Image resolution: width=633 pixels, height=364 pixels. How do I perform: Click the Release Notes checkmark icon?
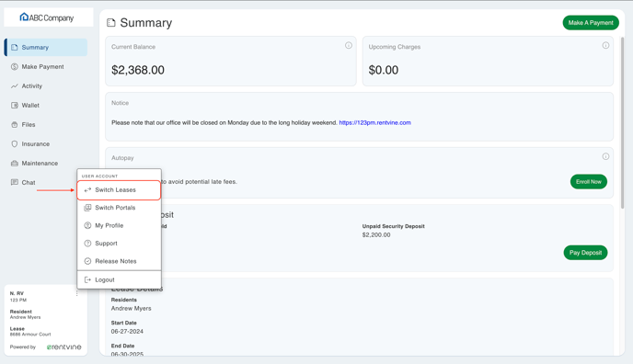(x=87, y=261)
